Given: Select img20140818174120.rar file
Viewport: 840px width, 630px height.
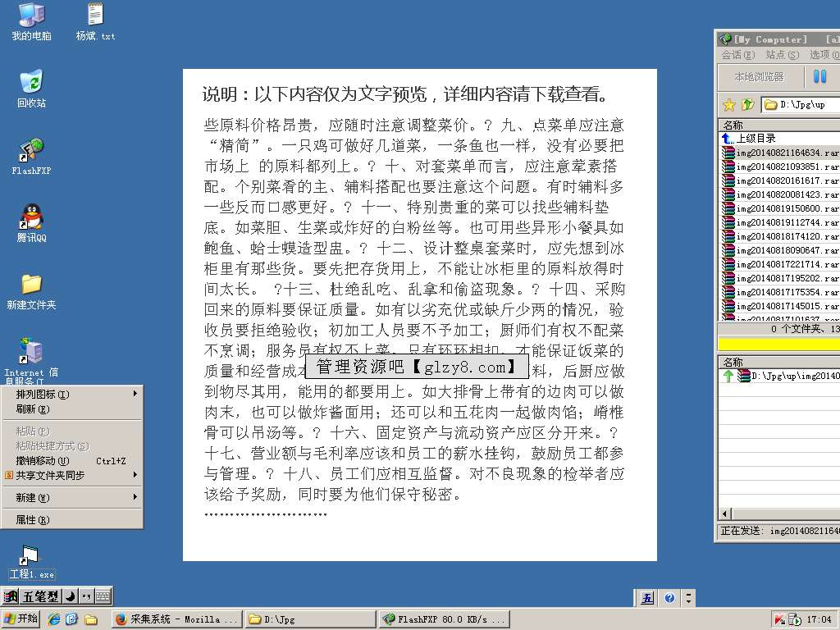Looking at the screenshot, I should click(779, 236).
